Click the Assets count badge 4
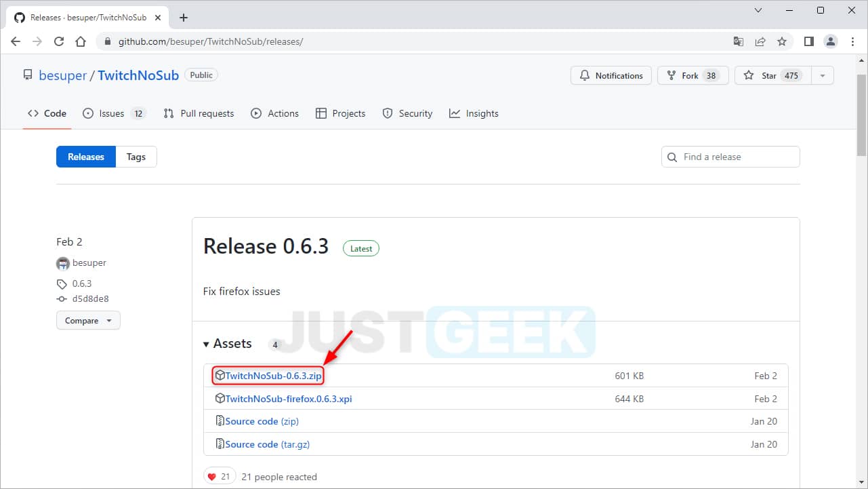This screenshot has height=489, width=868. [x=275, y=345]
